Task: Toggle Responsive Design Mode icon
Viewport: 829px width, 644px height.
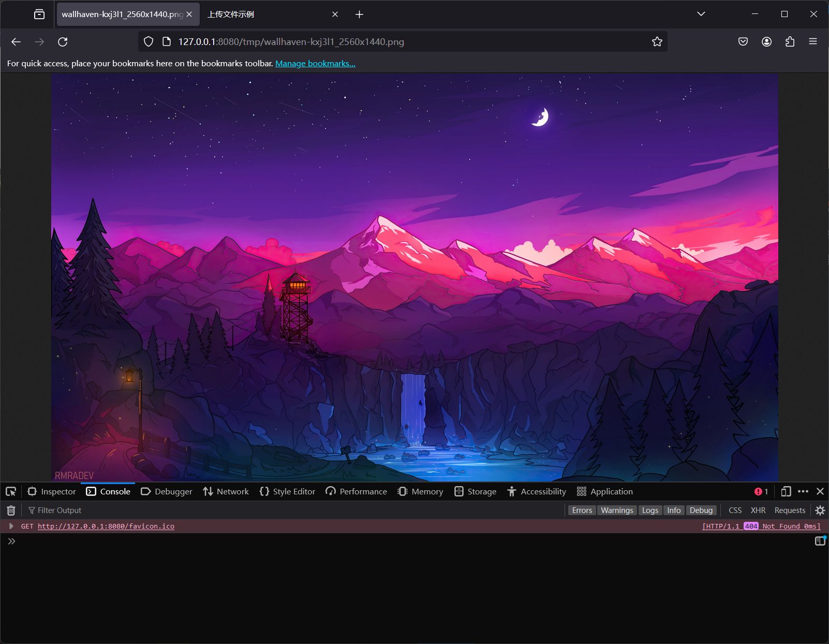Action: 786,491
